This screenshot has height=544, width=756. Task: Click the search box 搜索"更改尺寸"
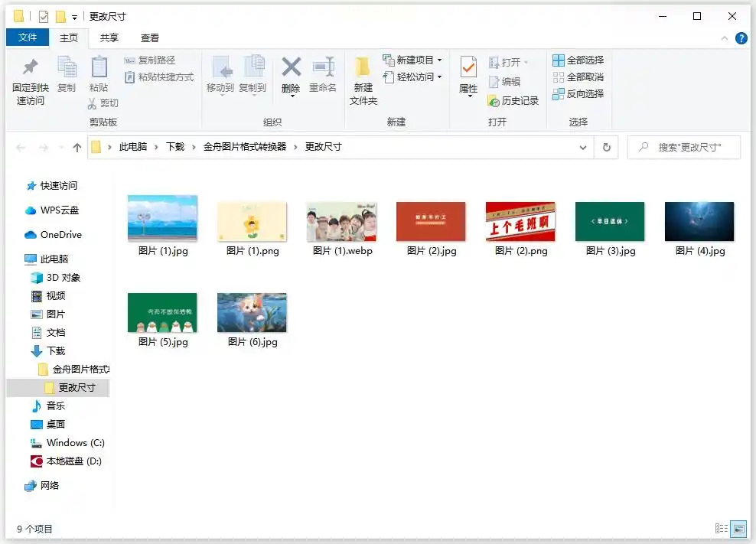(684, 148)
